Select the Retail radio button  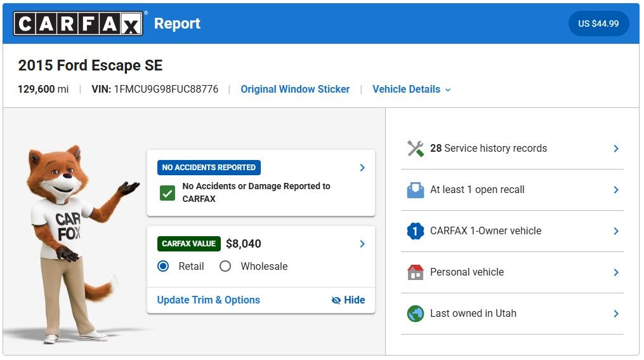(x=163, y=267)
